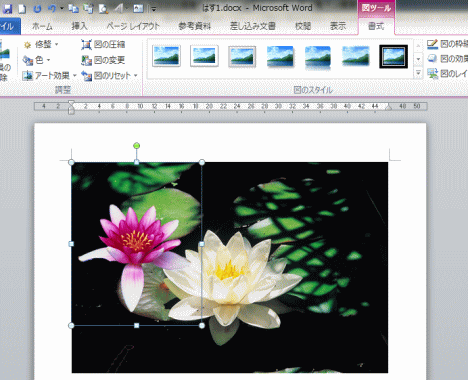
Task: Click the right indent marker on ruler
Action: [388, 107]
